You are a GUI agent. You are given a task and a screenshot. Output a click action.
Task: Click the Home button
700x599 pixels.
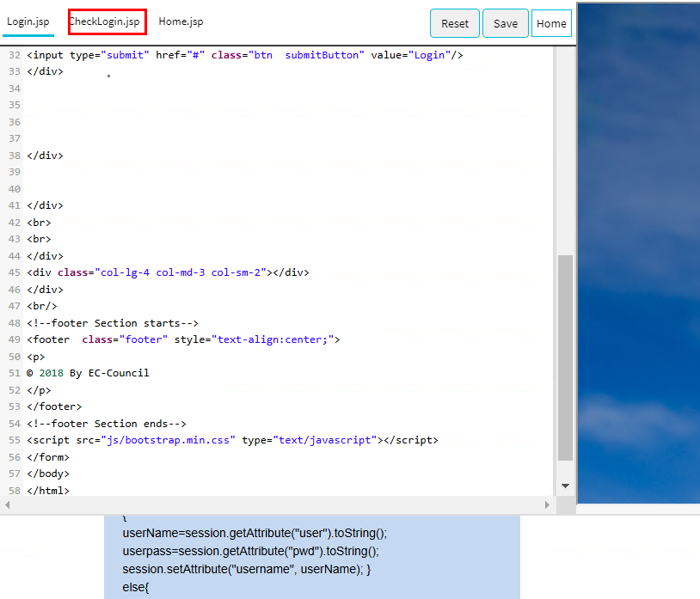[551, 23]
